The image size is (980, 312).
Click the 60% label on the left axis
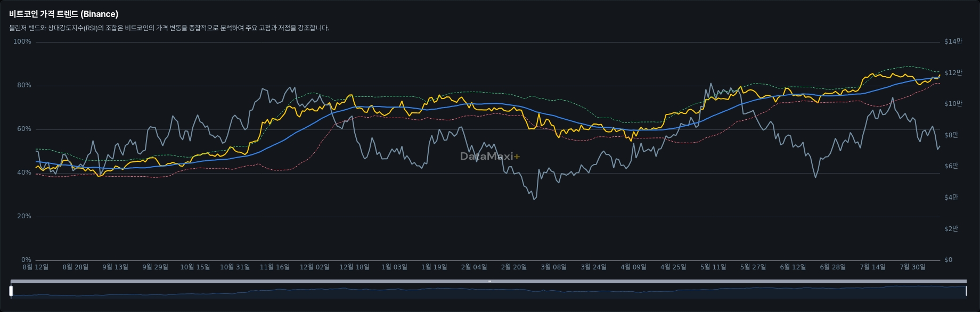(x=24, y=129)
